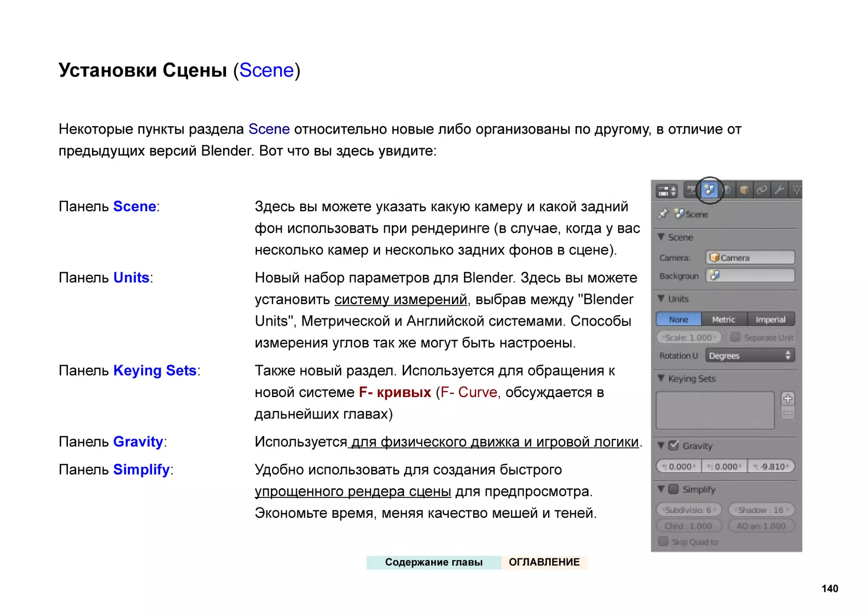Click the "Панель Simplify" label
The image size is (868, 614).
click(116, 470)
